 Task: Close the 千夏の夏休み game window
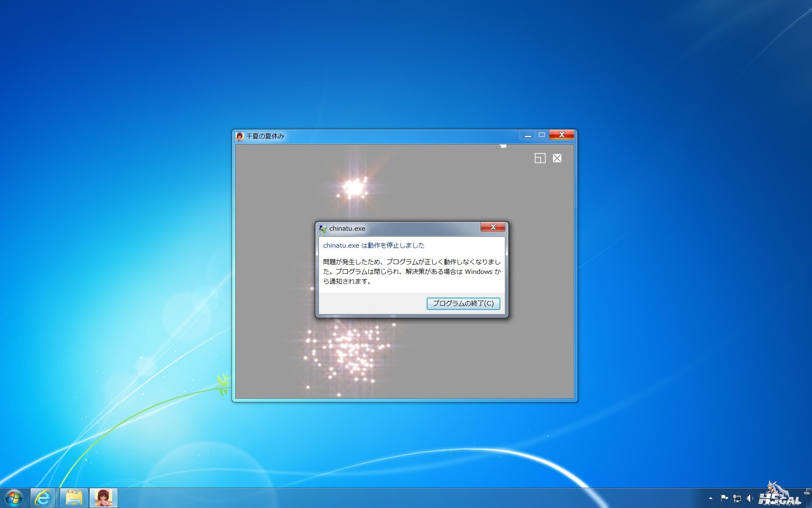(562, 135)
